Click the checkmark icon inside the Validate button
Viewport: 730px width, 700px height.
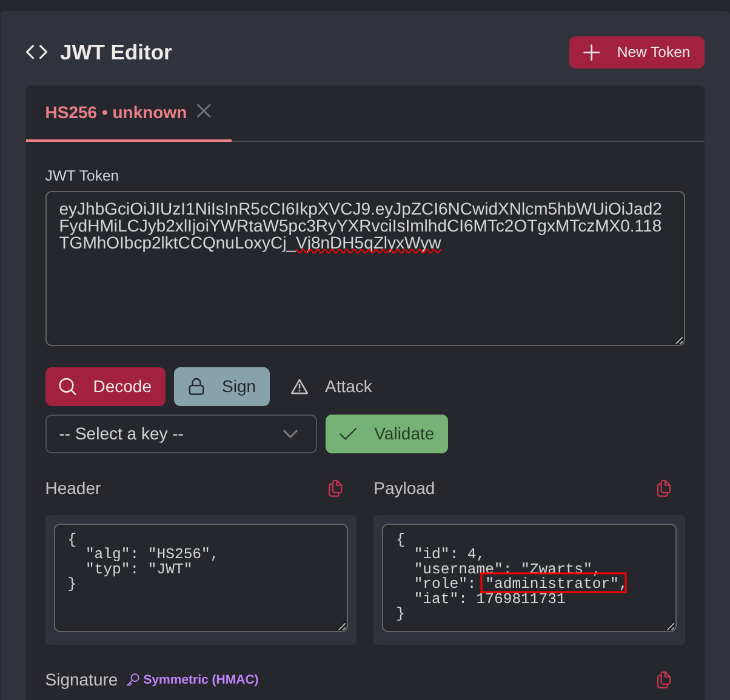click(x=348, y=433)
